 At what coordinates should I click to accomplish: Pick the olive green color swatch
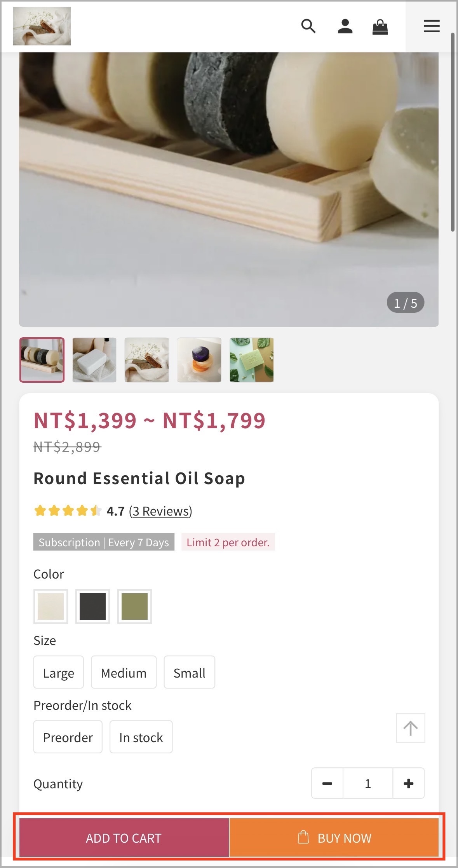point(134,607)
